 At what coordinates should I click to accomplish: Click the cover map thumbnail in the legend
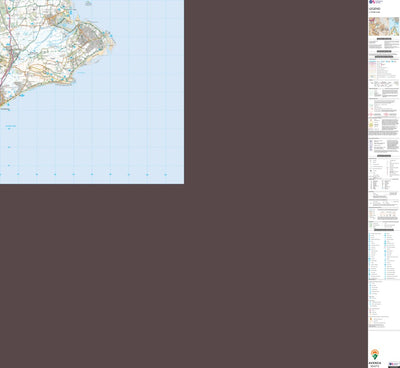point(384,26)
